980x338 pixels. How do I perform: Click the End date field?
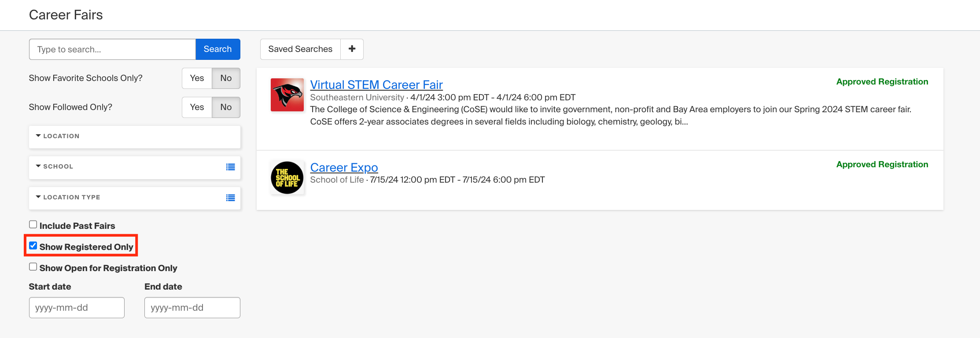click(x=192, y=307)
